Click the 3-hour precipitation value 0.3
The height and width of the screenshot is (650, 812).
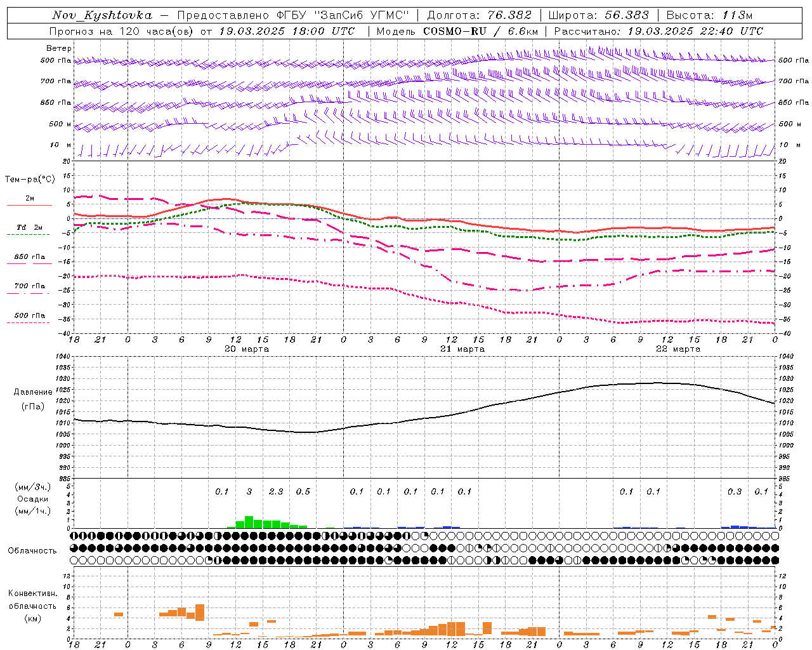[735, 491]
